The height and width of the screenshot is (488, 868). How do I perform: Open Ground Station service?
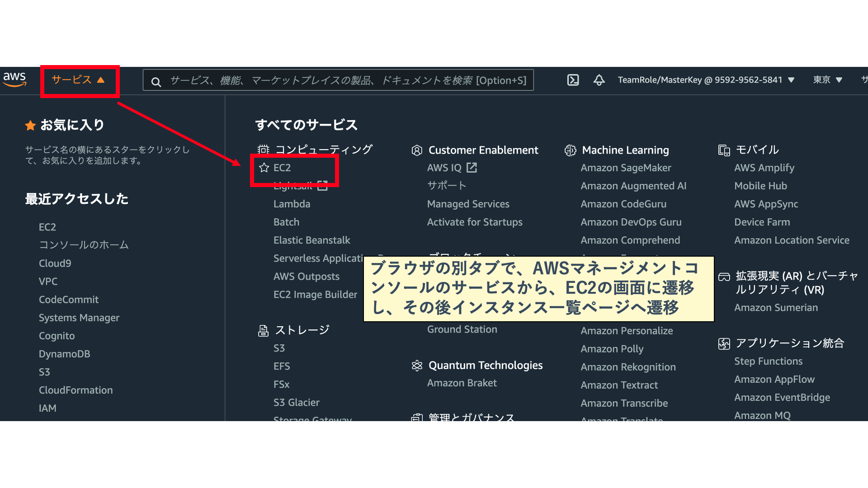click(x=462, y=329)
